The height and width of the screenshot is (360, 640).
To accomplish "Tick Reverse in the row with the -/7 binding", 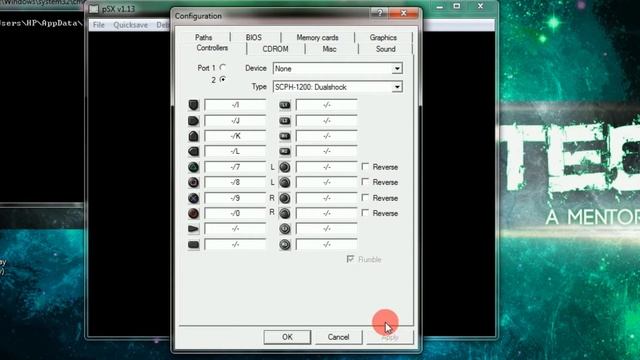I will [365, 167].
